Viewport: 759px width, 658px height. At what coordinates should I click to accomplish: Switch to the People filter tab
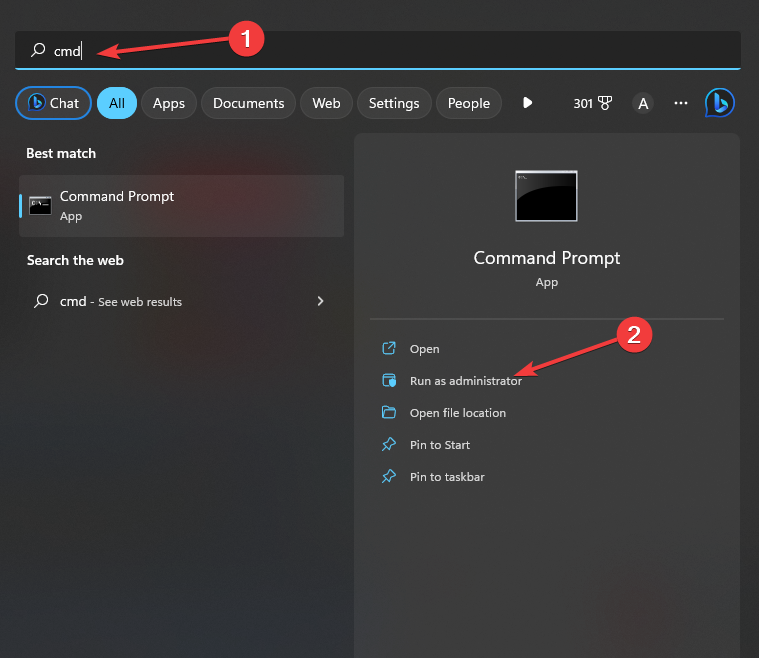469,103
